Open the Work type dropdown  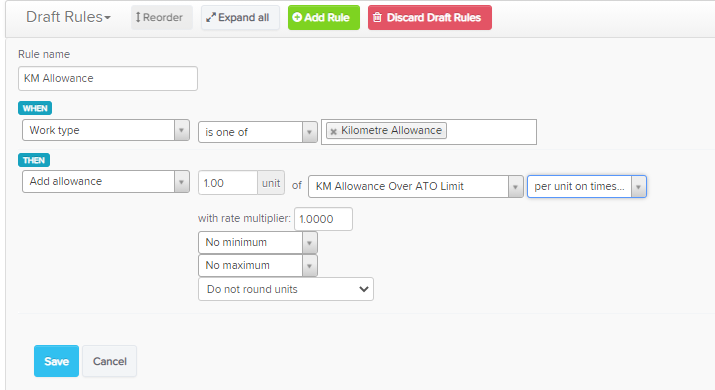[106, 130]
